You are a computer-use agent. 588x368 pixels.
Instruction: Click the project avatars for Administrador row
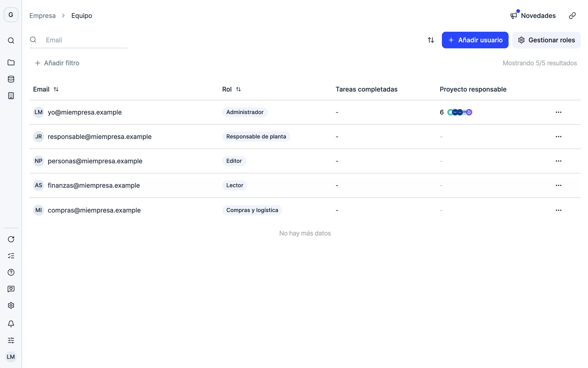460,112
